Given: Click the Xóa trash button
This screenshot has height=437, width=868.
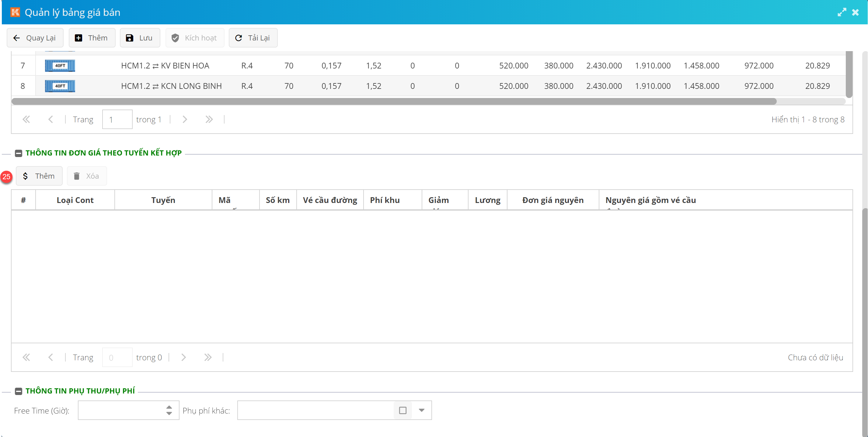Looking at the screenshot, I should click(87, 176).
